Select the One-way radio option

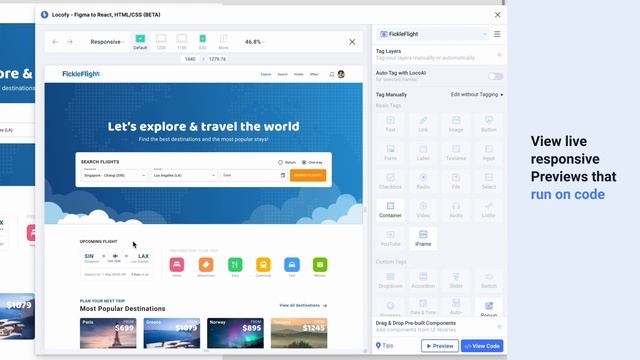click(312, 162)
